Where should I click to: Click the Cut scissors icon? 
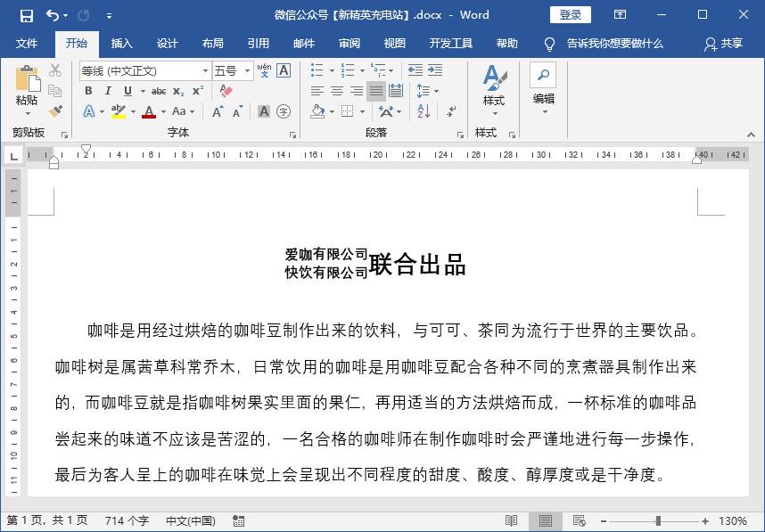coord(55,70)
